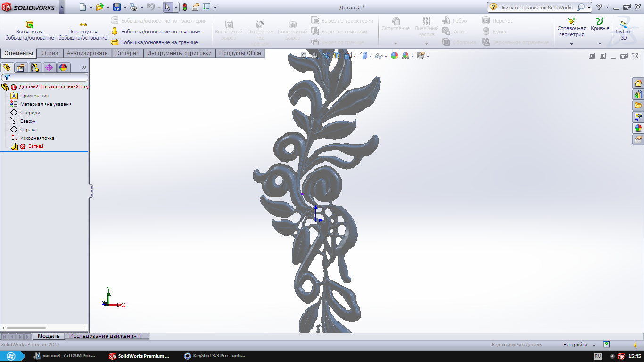Open Инструменты отрисовки tab
This screenshot has height=362, width=644.
(179, 53)
